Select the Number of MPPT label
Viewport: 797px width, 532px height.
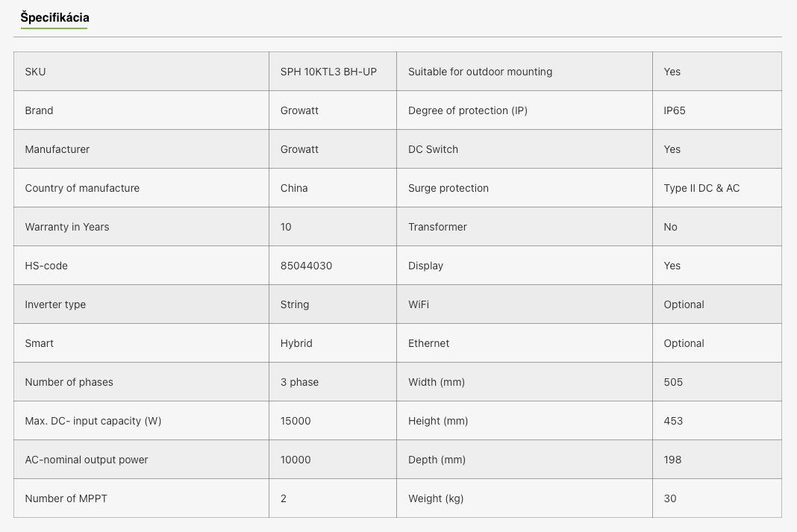(66, 498)
